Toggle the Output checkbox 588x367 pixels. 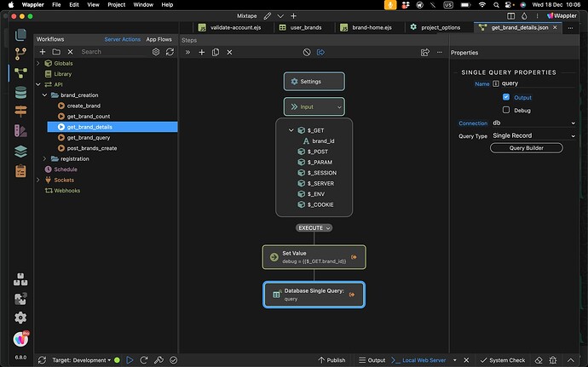coord(506,97)
